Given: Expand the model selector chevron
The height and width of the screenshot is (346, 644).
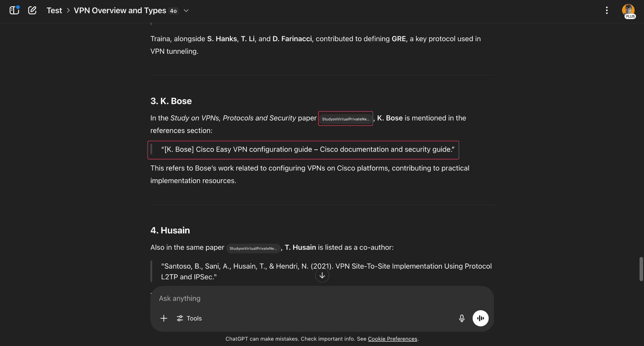Looking at the screenshot, I should (x=186, y=11).
